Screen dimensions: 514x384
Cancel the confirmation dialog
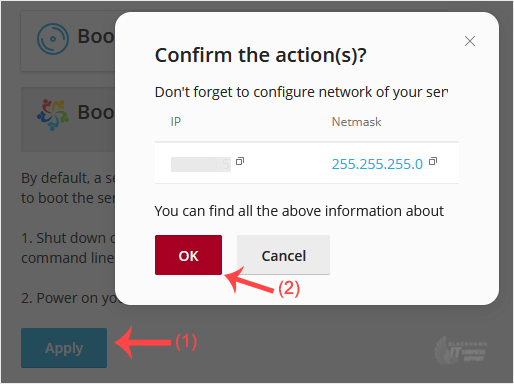(283, 255)
